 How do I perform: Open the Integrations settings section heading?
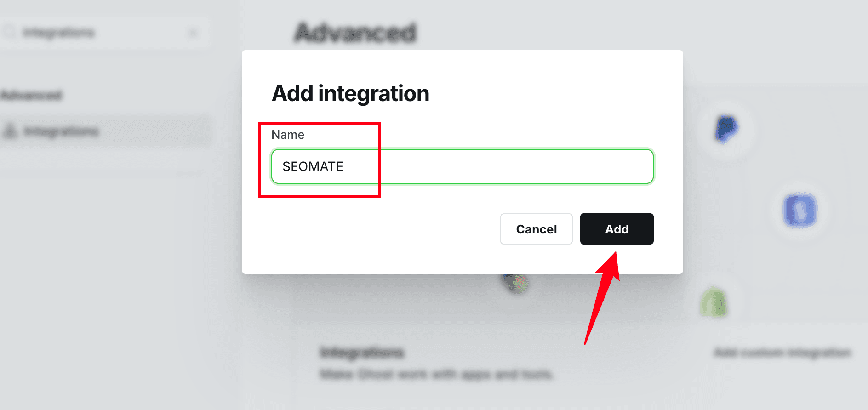click(x=362, y=352)
